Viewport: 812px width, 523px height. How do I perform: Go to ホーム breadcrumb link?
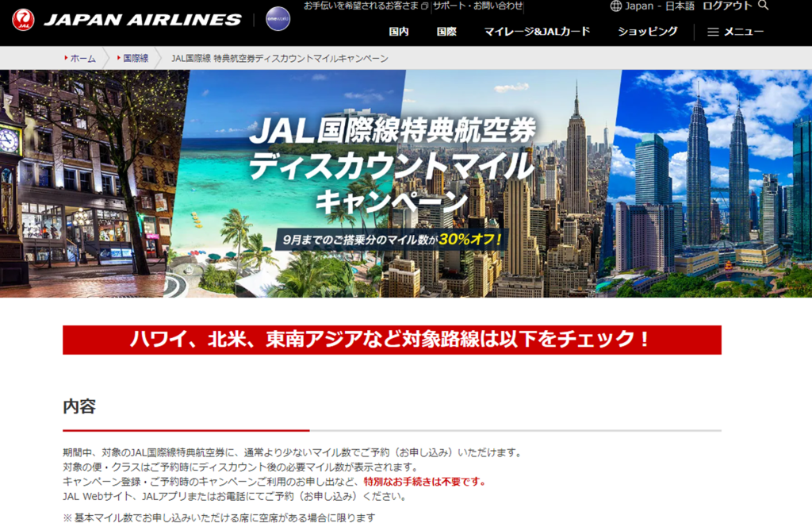pyautogui.click(x=83, y=59)
